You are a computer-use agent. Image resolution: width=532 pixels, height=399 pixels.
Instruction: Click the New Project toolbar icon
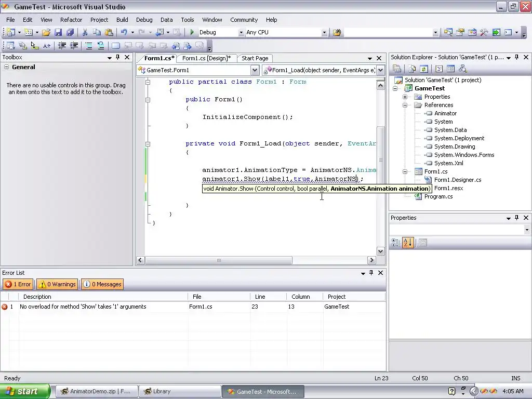click(10, 32)
